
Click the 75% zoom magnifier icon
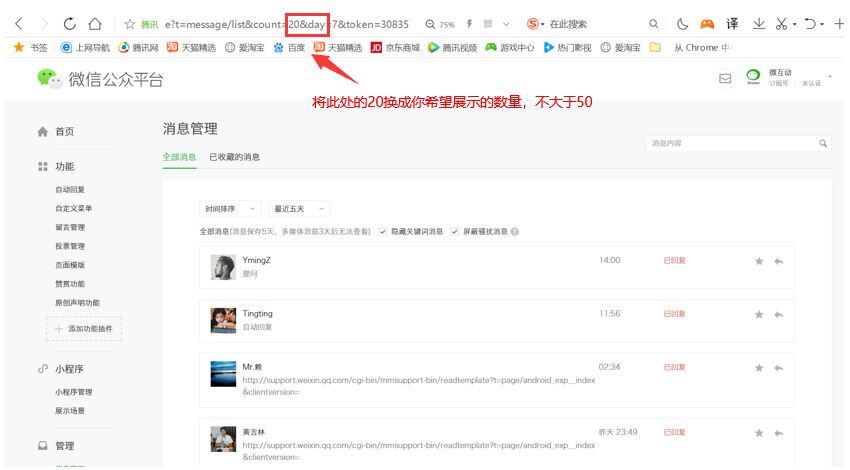430,24
